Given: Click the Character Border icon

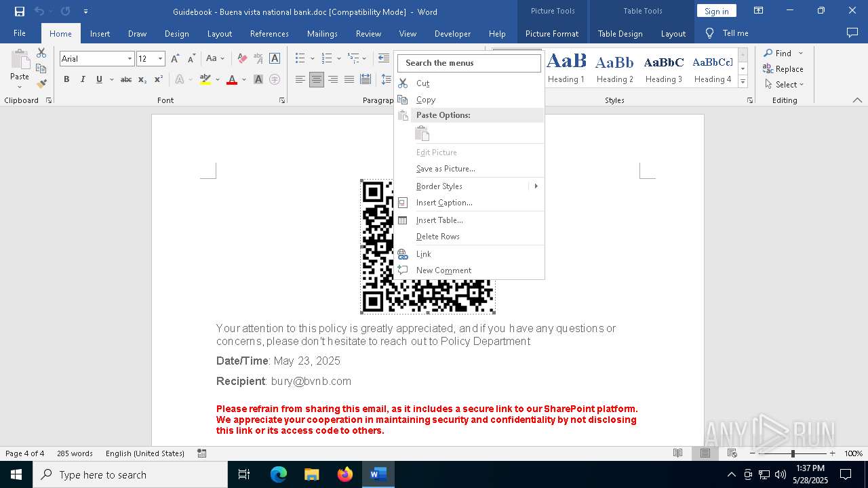Looking at the screenshot, I should (x=275, y=59).
